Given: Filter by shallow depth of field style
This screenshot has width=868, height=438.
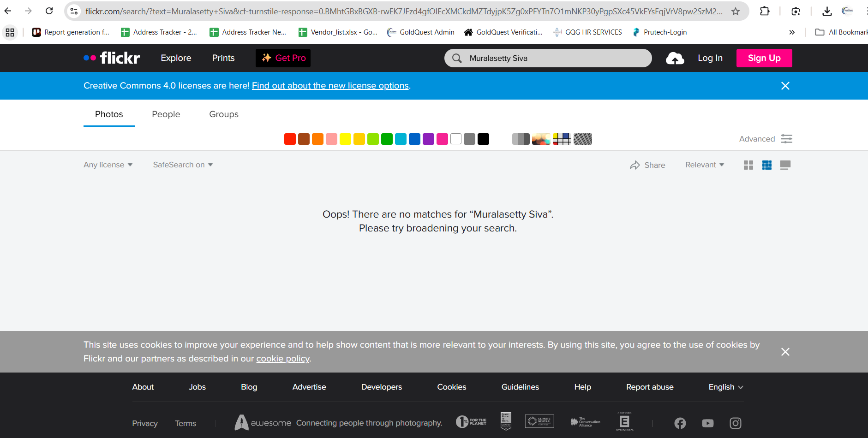Looking at the screenshot, I should tap(541, 139).
